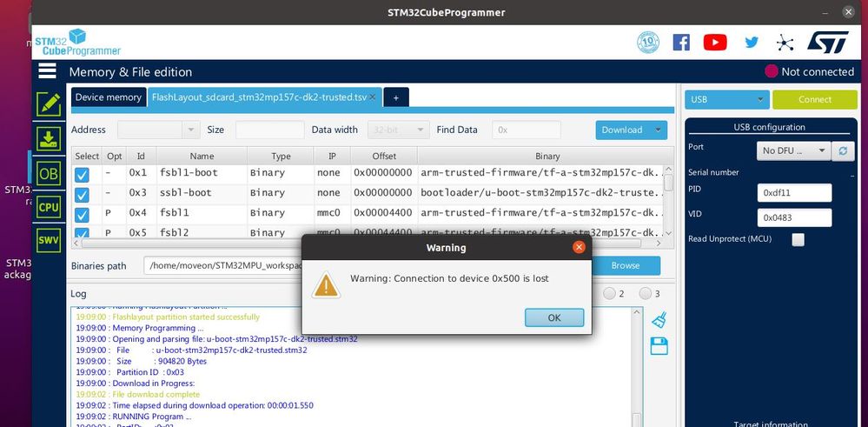Select the FlashLayout_sdcard tsv tab

click(259, 97)
